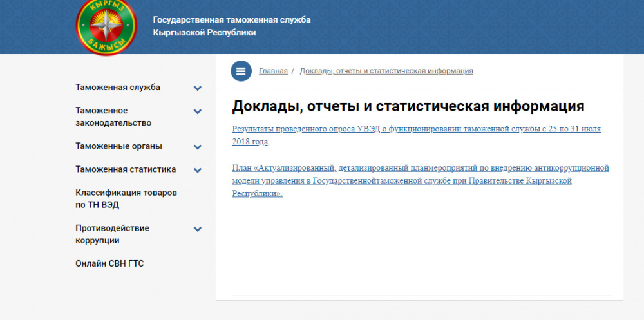This screenshot has height=320, width=644.
Task: Open the round blue hamburger menu button
Action: tap(241, 71)
